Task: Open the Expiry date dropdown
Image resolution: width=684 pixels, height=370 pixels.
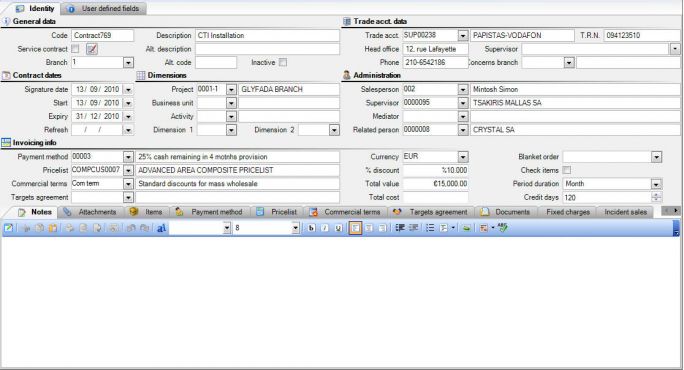Action: pyautogui.click(x=128, y=116)
